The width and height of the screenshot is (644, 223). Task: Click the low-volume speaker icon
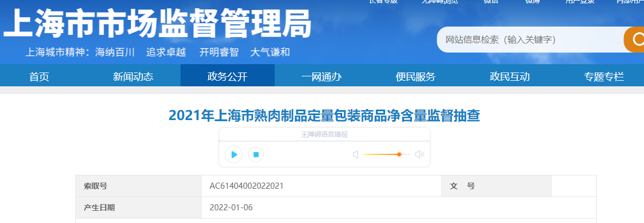point(356,154)
